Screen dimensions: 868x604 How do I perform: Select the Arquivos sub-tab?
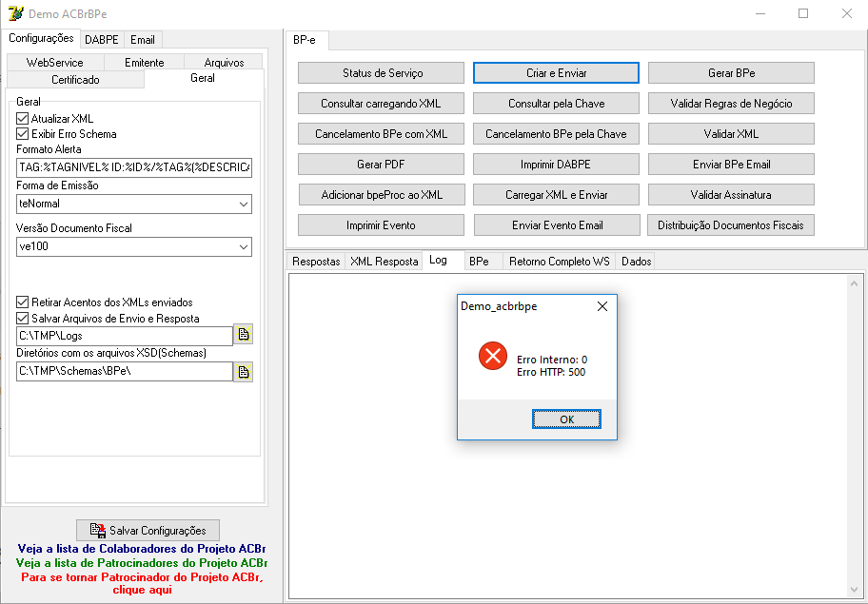tap(224, 63)
